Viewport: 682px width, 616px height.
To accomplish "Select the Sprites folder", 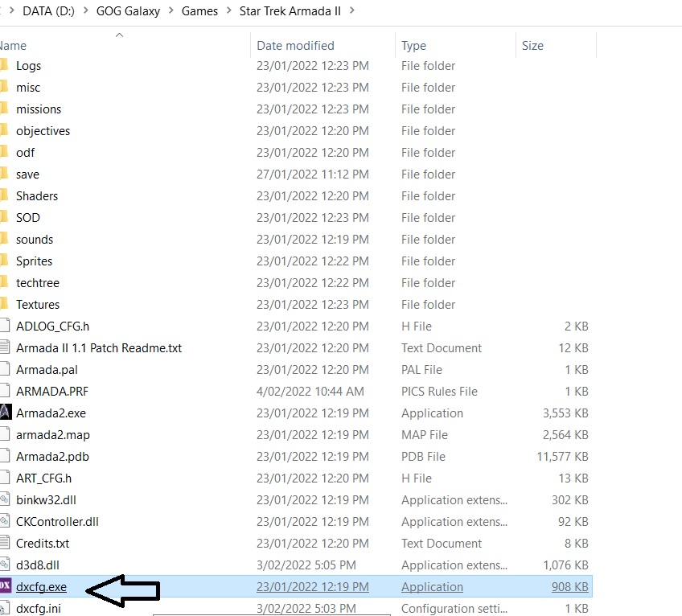I will pyautogui.click(x=34, y=261).
